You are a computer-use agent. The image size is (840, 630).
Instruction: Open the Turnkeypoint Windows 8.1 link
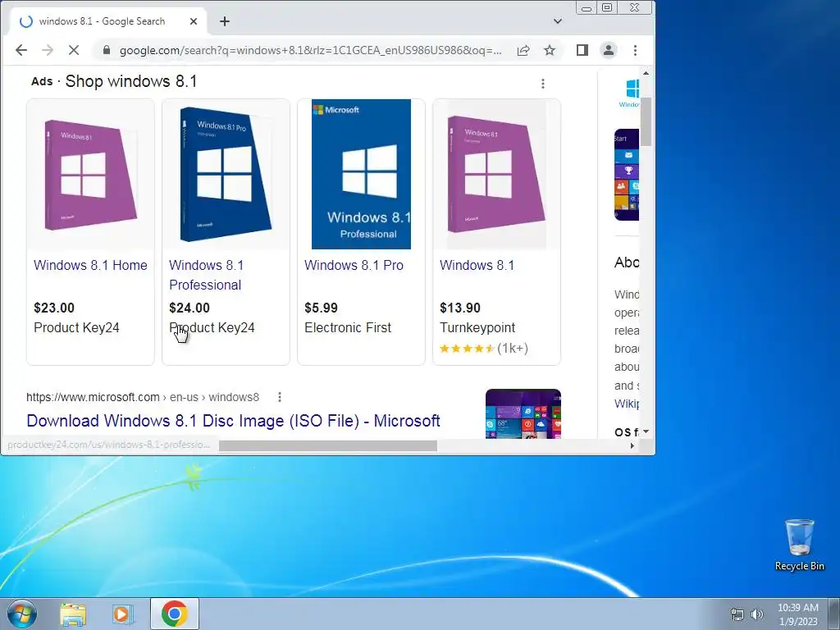477,265
